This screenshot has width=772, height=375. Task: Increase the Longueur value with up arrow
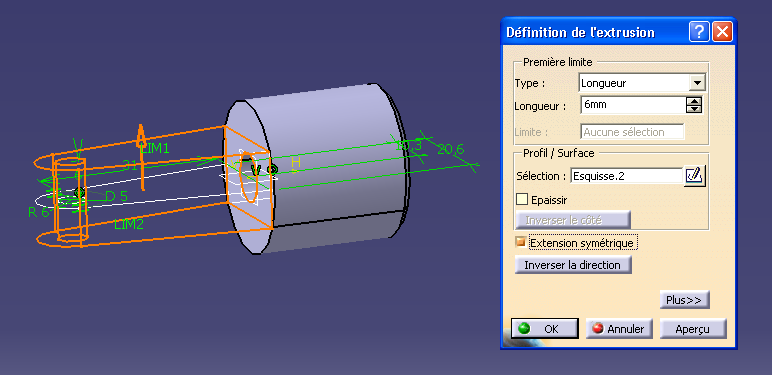[x=694, y=101]
